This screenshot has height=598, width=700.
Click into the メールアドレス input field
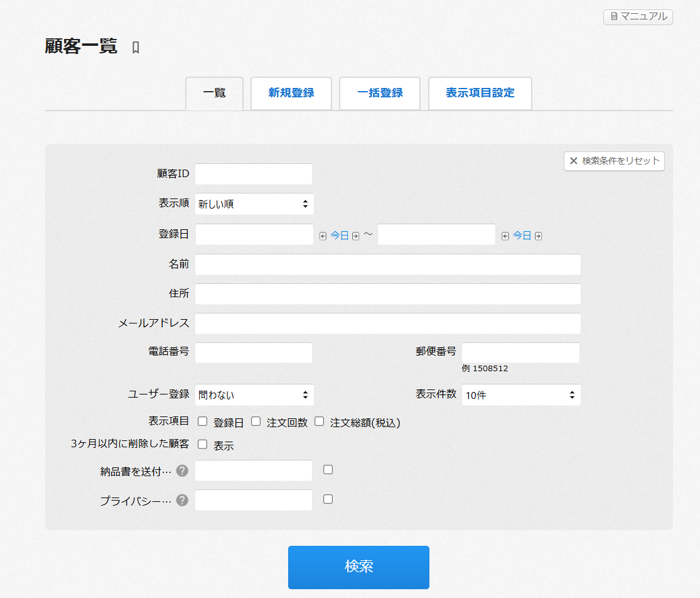pyautogui.click(x=387, y=323)
